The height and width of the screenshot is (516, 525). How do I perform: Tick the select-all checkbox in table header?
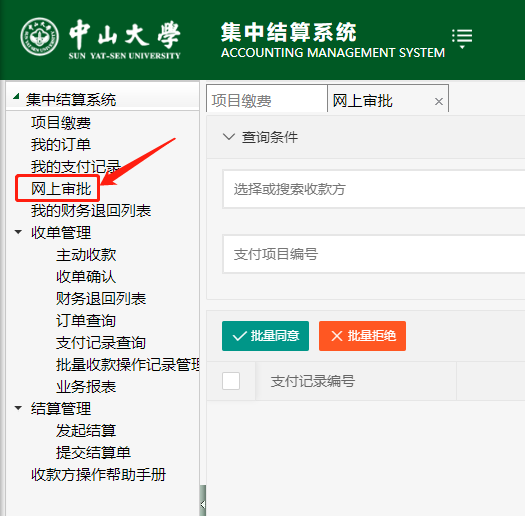tap(231, 381)
